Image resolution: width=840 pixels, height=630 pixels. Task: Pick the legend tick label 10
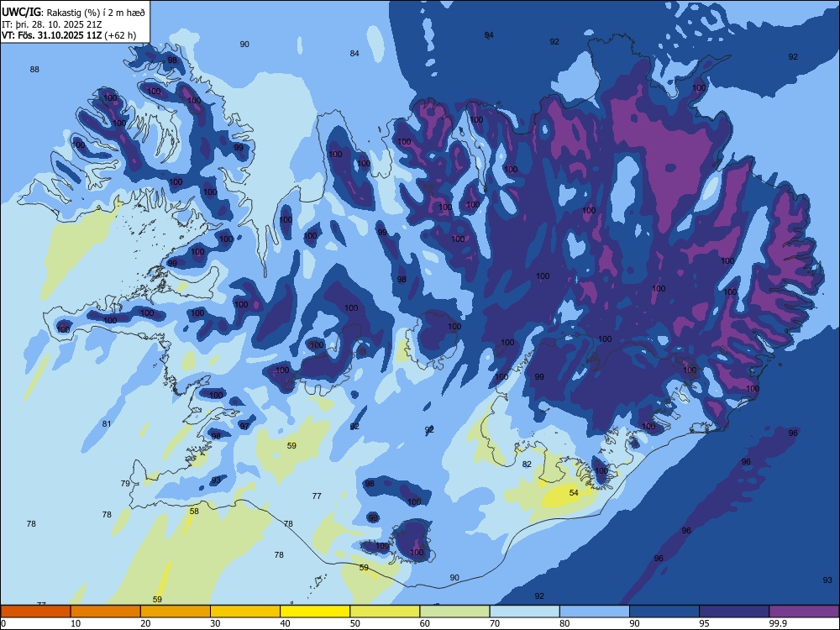point(76,623)
